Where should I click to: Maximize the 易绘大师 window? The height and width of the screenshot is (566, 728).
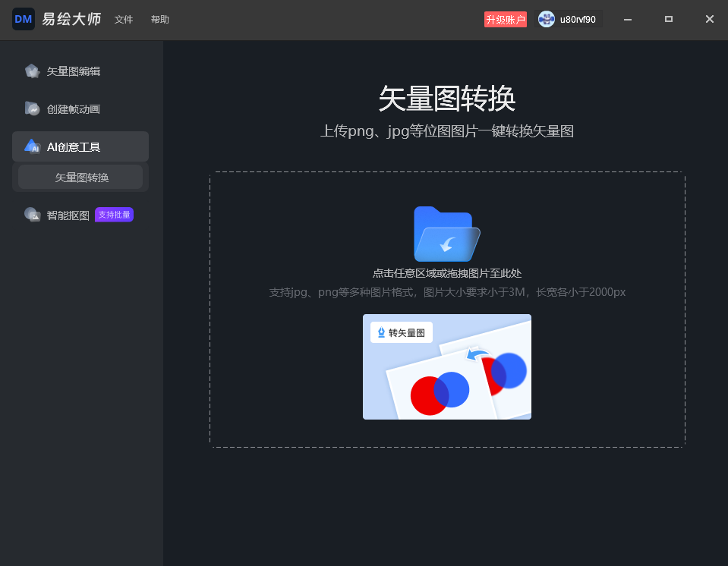point(669,19)
